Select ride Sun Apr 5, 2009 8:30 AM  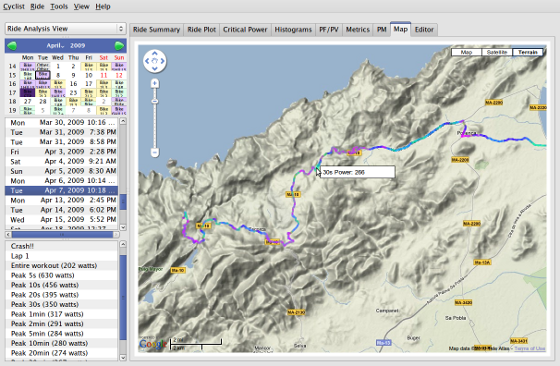pyautogui.click(x=61, y=171)
